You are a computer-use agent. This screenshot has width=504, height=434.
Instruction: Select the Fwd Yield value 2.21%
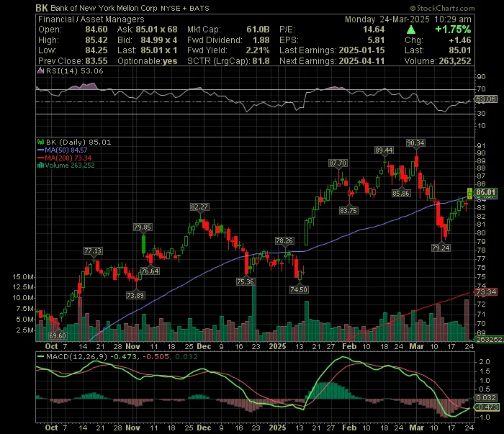[258, 50]
